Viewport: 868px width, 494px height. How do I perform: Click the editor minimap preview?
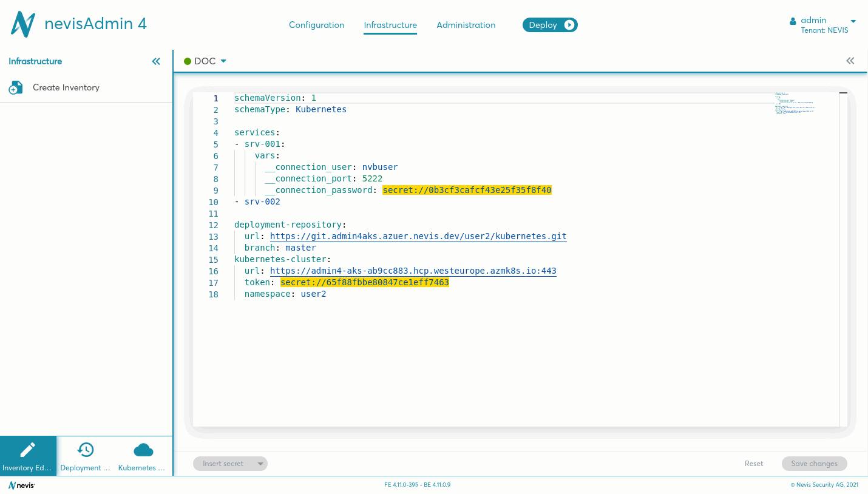click(x=795, y=104)
